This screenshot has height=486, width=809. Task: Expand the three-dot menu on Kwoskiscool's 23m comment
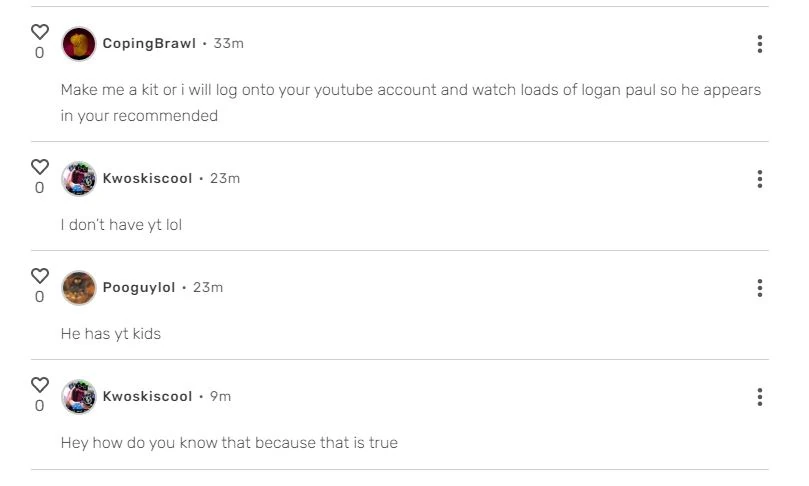point(760,179)
